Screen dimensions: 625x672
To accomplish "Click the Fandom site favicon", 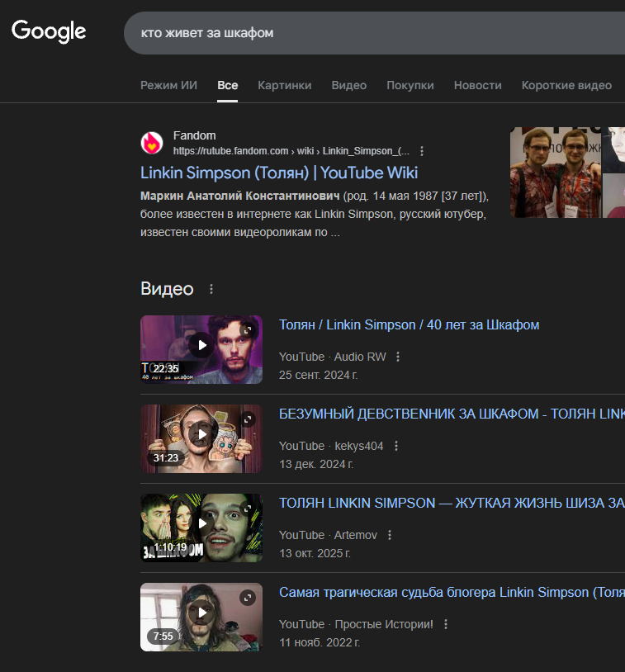I will (x=152, y=143).
